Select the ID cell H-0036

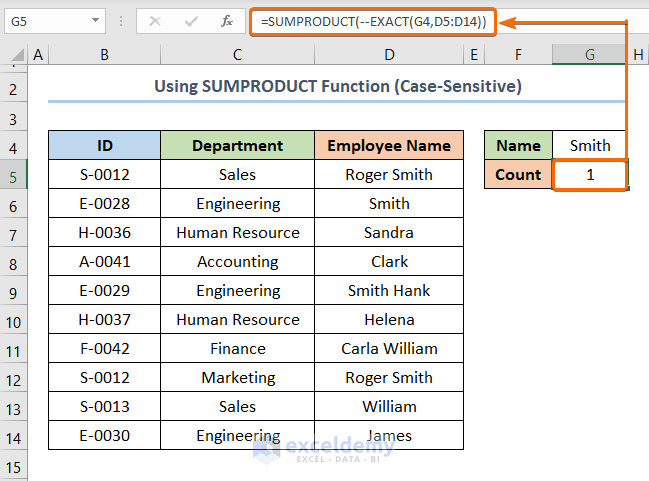[x=104, y=233]
